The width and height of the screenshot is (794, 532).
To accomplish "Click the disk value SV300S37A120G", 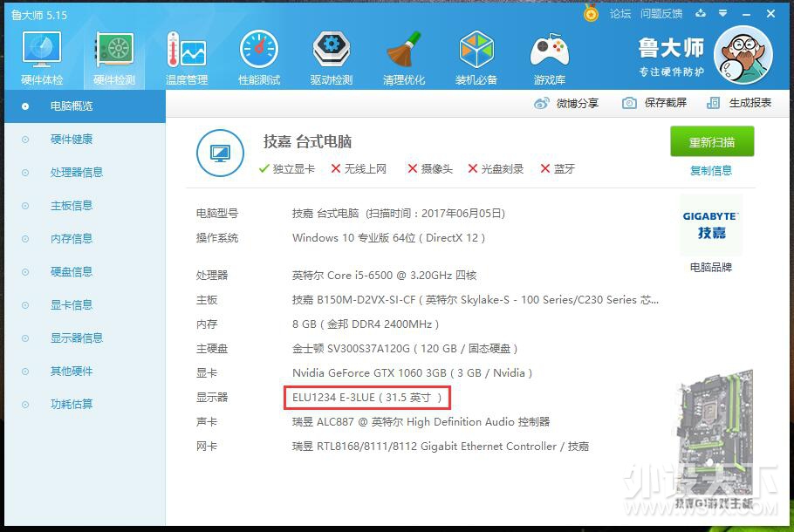I will click(405, 348).
